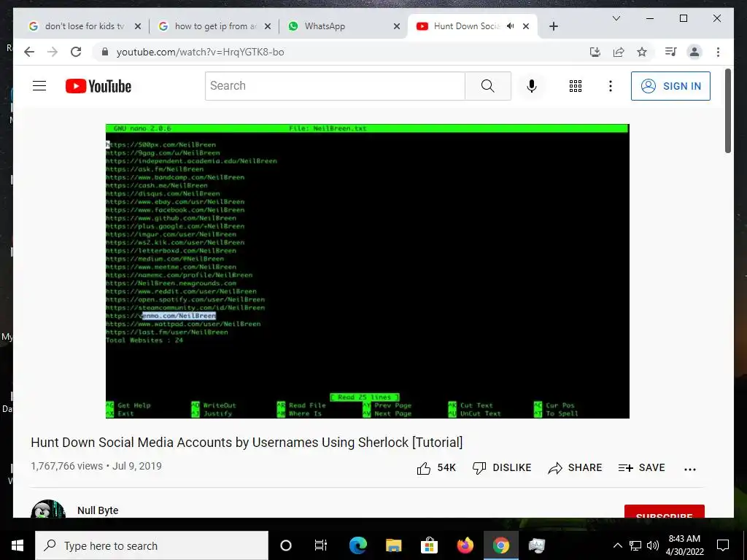747x560 pixels.
Task: Open the tab search dropdown arrow
Action: click(x=616, y=18)
